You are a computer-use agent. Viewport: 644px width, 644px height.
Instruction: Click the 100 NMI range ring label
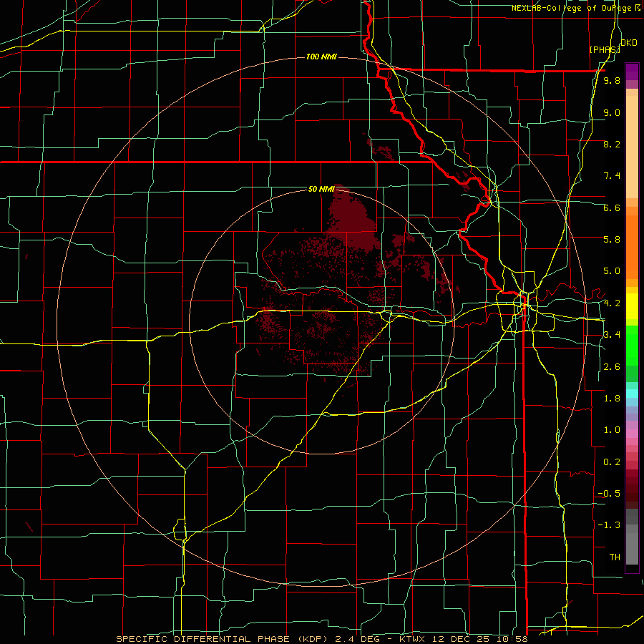321,57
